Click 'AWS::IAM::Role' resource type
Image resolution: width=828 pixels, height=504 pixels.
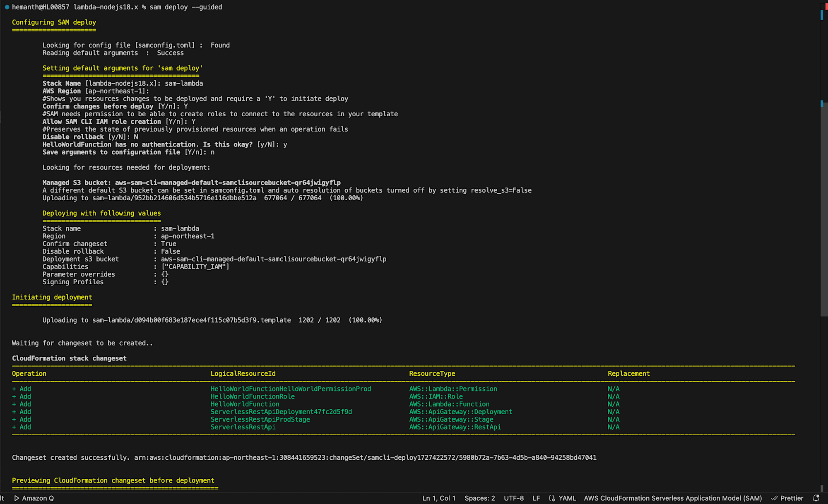point(436,396)
